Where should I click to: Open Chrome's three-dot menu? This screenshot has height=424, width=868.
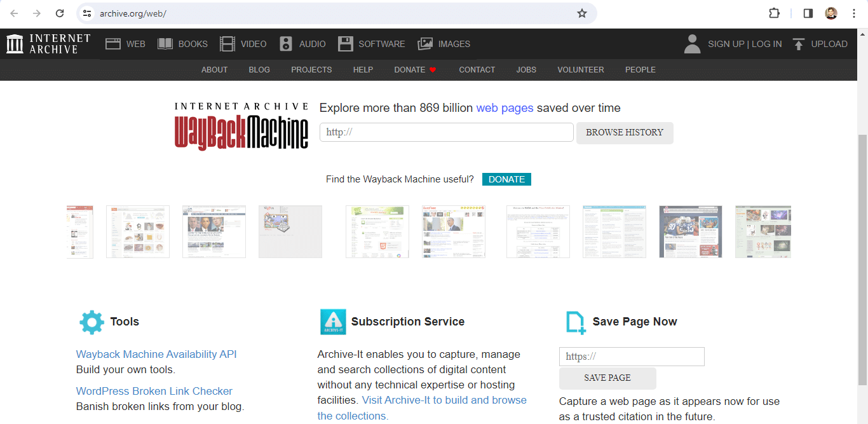pyautogui.click(x=854, y=13)
